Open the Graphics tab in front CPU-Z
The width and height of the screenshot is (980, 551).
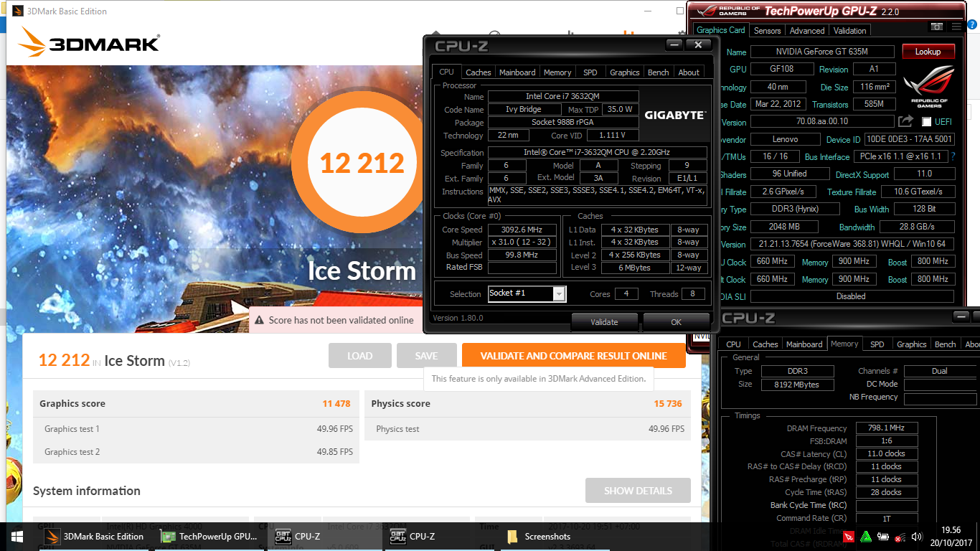tap(625, 72)
